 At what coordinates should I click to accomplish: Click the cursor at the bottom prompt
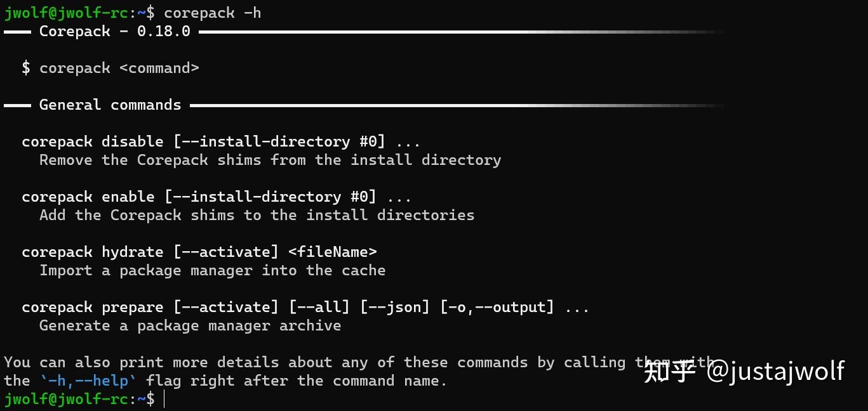click(x=164, y=399)
